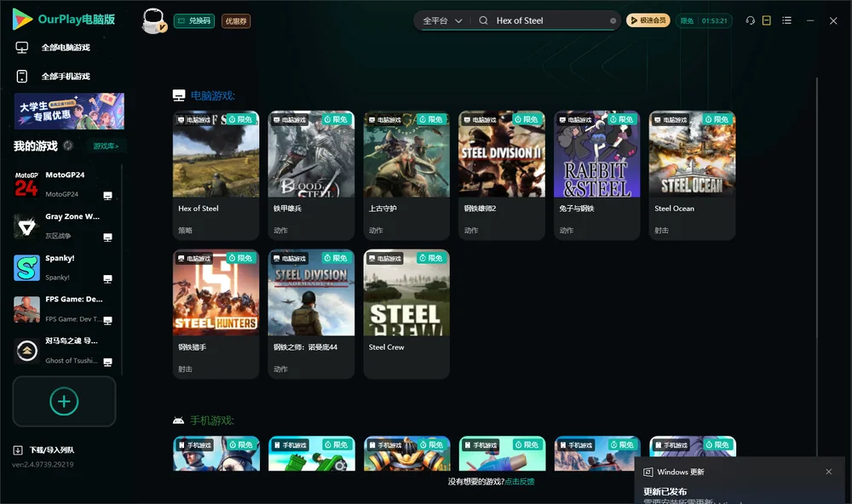852x504 pixels.
Task: Open the user avatar profile
Action: (153, 20)
